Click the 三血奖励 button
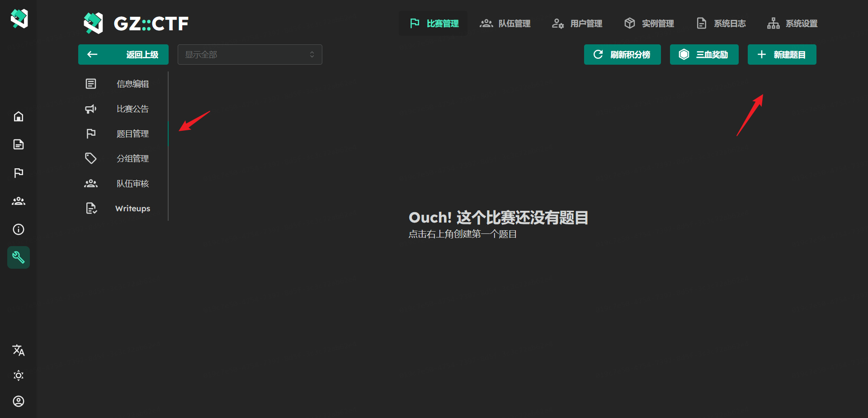 tap(704, 55)
